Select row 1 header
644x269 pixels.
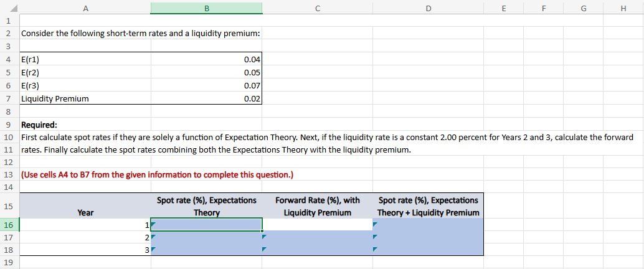(9, 20)
